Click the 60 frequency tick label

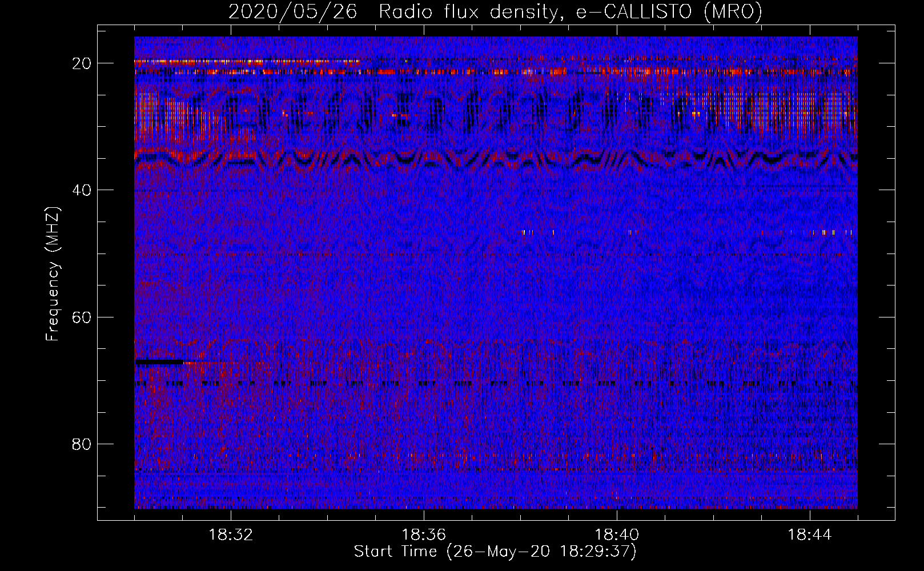pyautogui.click(x=82, y=317)
